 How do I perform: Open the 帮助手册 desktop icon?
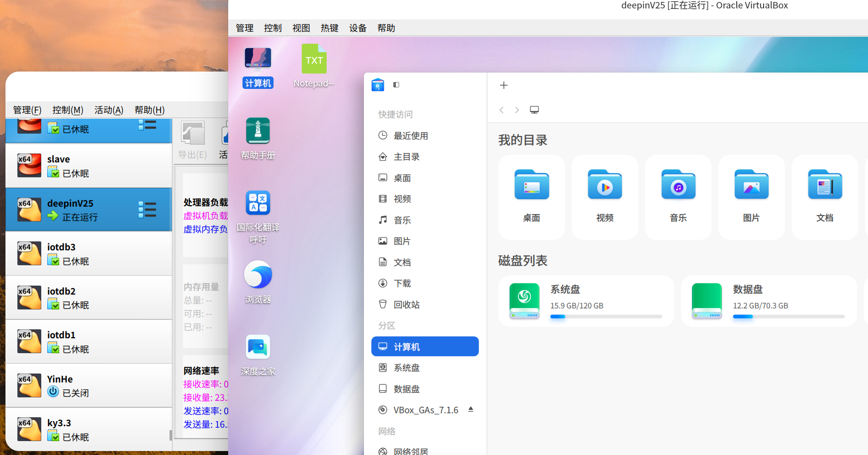258,139
